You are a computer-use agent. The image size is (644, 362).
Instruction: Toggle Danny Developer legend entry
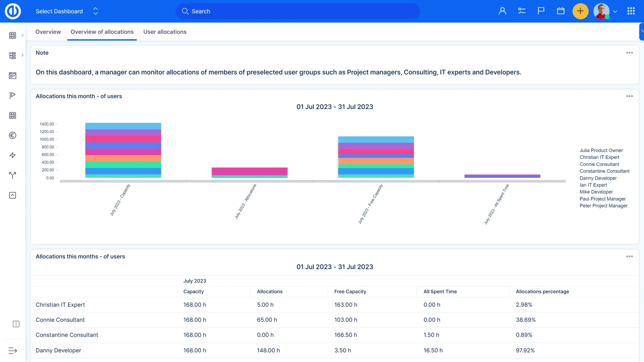tap(598, 178)
